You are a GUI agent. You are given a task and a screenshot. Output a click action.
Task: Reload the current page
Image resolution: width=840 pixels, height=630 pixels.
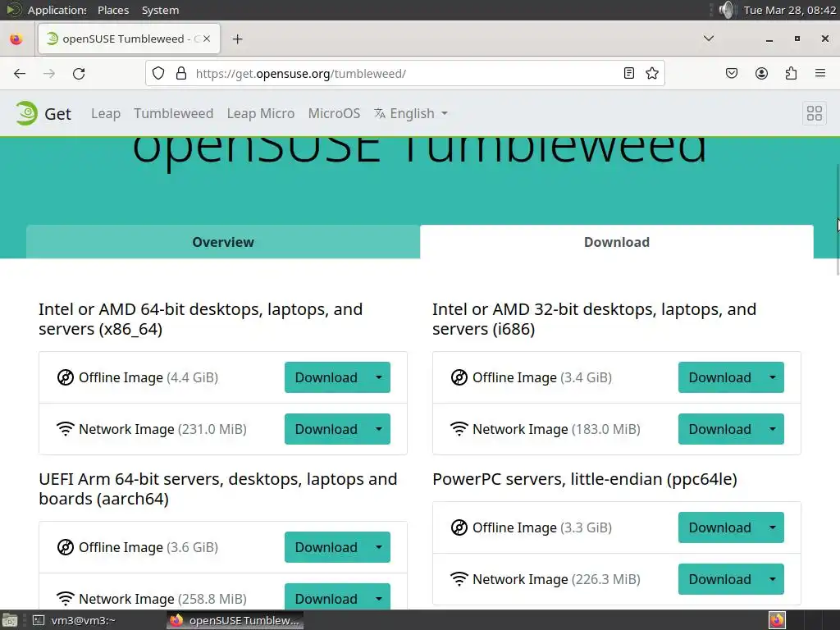[79, 73]
